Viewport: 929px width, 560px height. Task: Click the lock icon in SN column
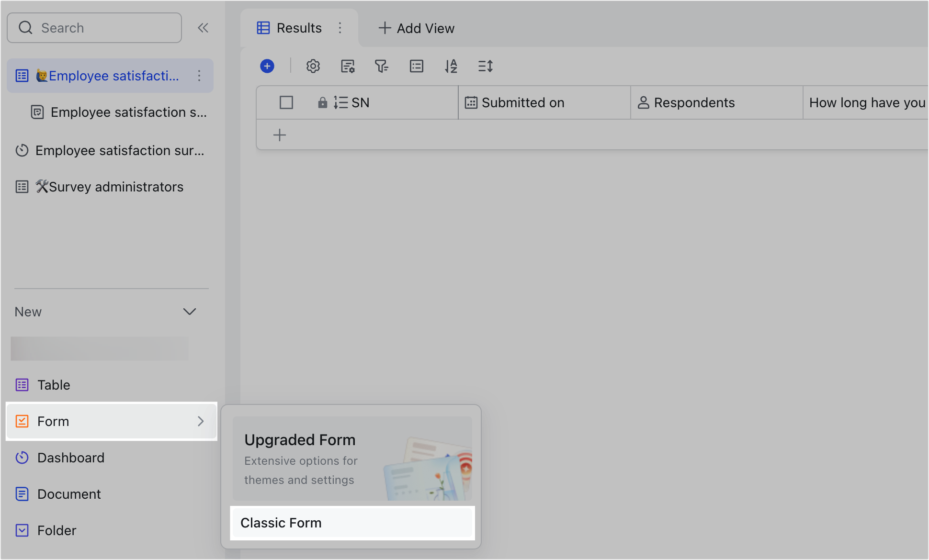point(323,102)
